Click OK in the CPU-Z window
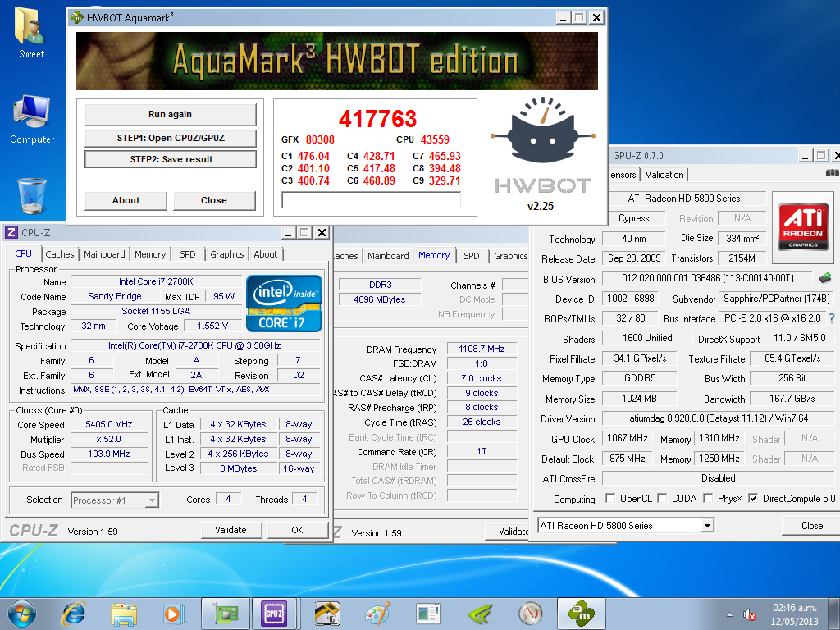This screenshot has width=840, height=630. coord(297,530)
